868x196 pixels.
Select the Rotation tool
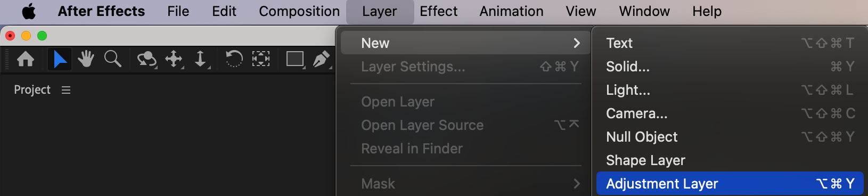(x=234, y=59)
